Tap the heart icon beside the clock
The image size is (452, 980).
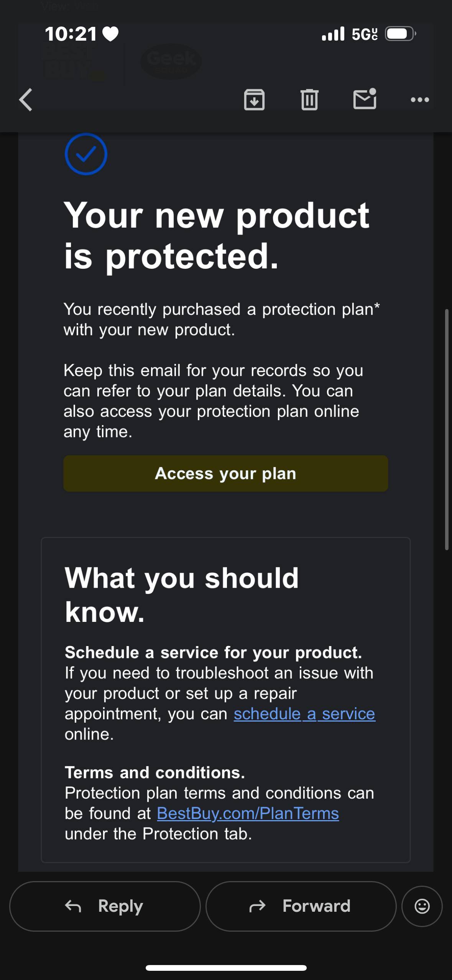coord(111,34)
